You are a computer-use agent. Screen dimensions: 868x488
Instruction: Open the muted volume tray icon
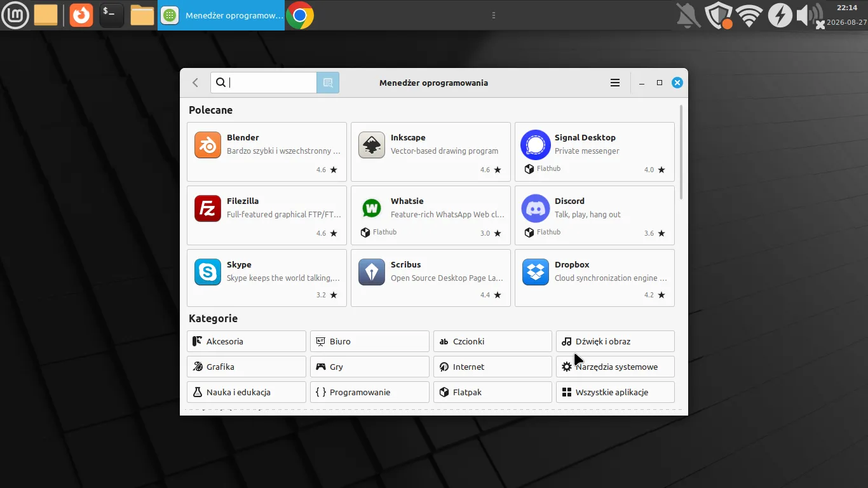pyautogui.click(x=810, y=15)
